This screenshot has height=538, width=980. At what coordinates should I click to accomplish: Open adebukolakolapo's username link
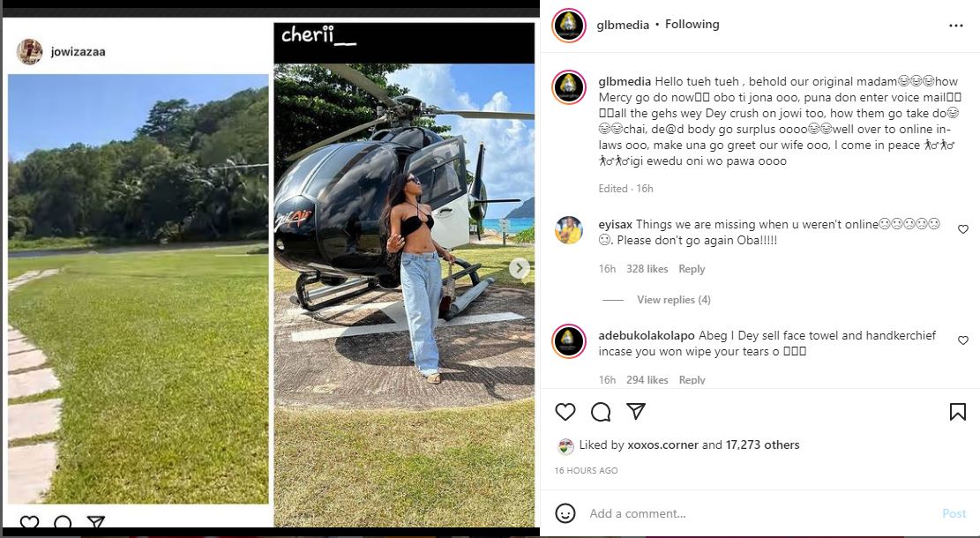click(647, 335)
